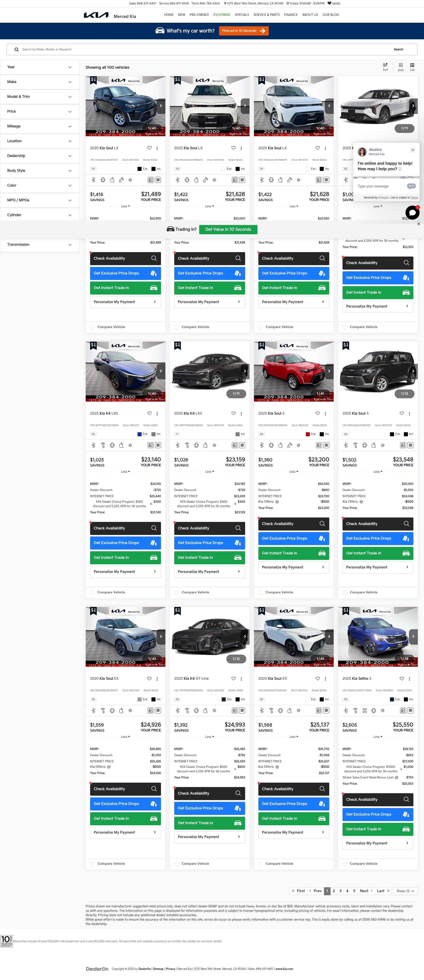Go to pagination page 3
This screenshot has height=980, width=424.
340,891
